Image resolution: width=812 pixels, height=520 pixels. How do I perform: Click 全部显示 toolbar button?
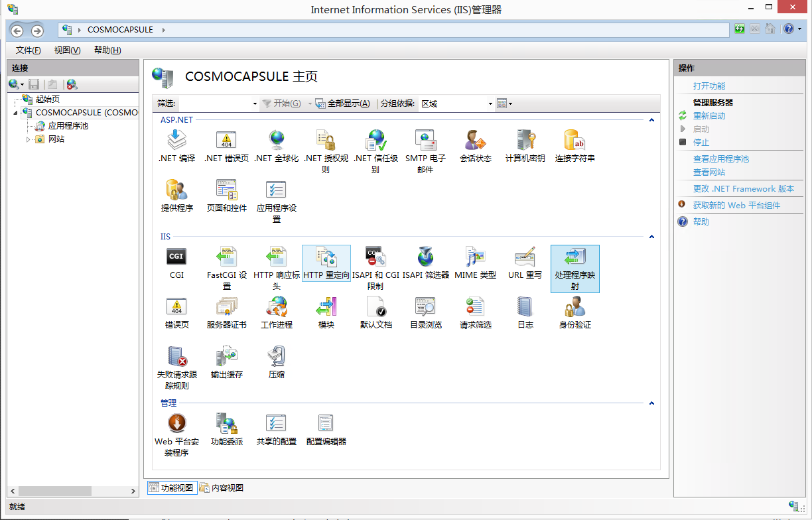point(343,103)
